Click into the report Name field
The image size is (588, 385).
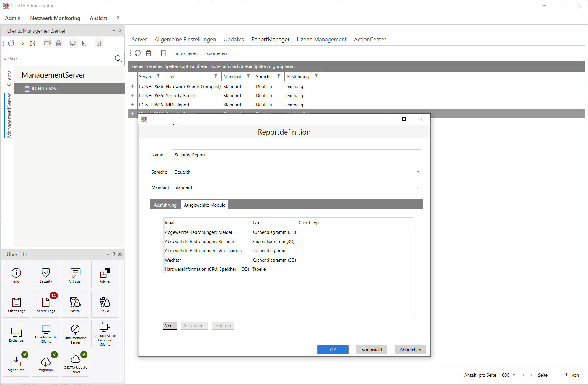pyautogui.click(x=297, y=155)
